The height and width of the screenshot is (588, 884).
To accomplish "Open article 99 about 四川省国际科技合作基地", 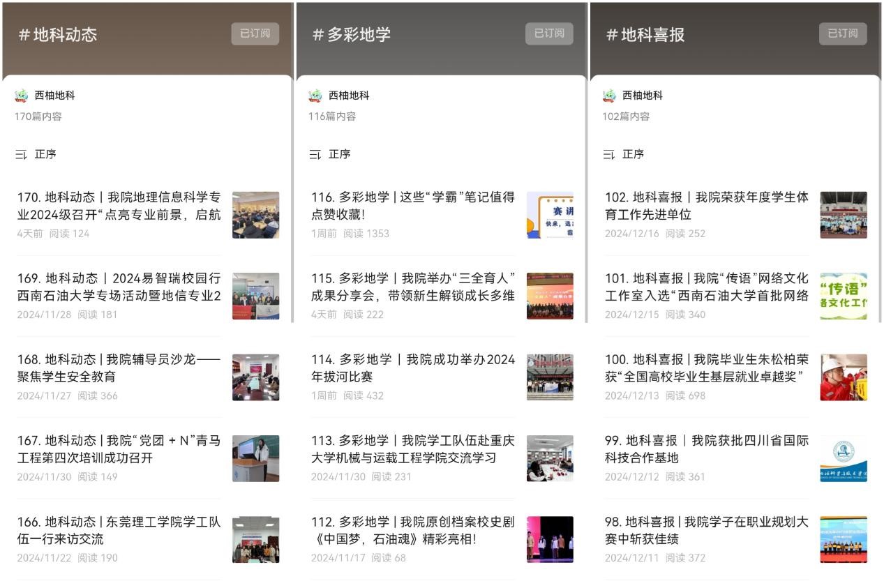I will [706, 449].
